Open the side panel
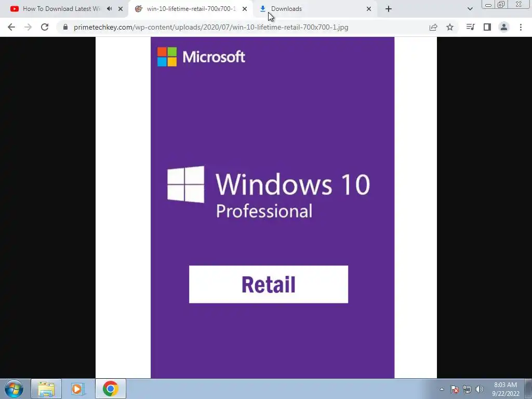This screenshot has width=532, height=399. (487, 27)
